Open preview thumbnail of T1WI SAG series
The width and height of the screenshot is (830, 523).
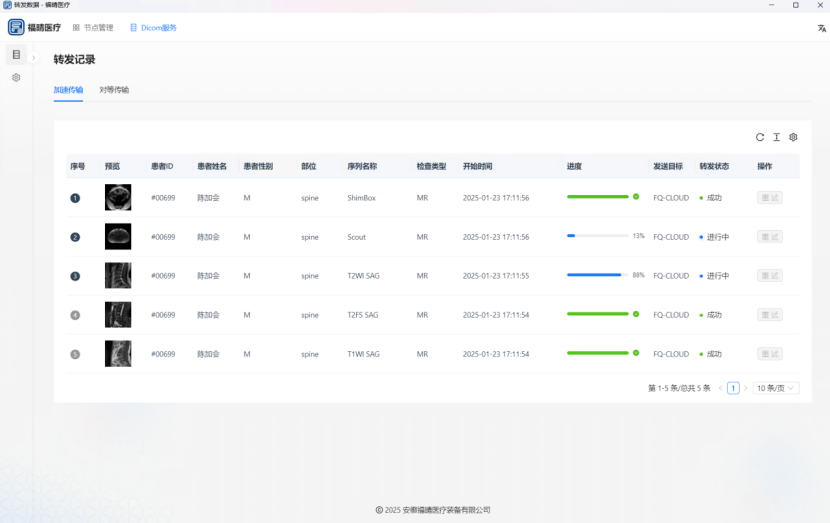tap(118, 354)
